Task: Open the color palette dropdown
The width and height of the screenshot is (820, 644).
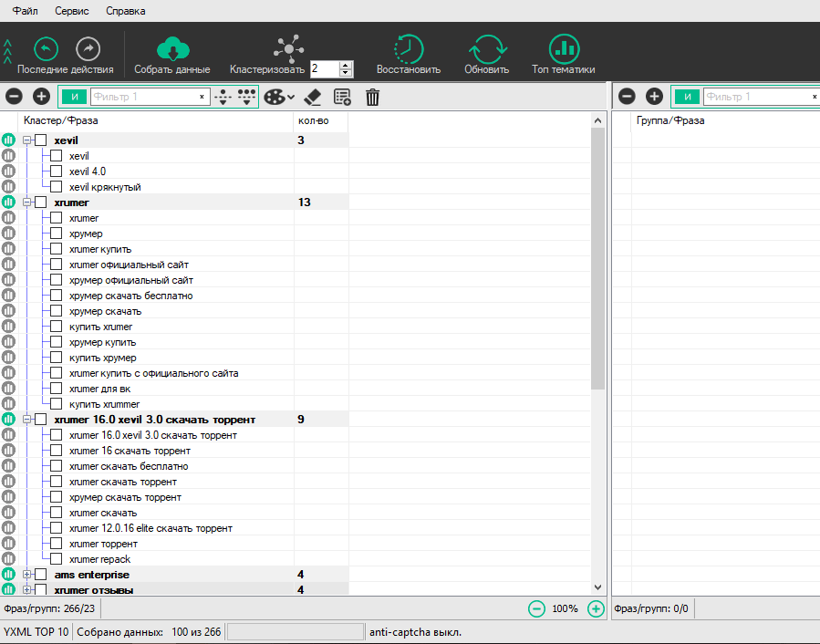Action: coord(279,97)
